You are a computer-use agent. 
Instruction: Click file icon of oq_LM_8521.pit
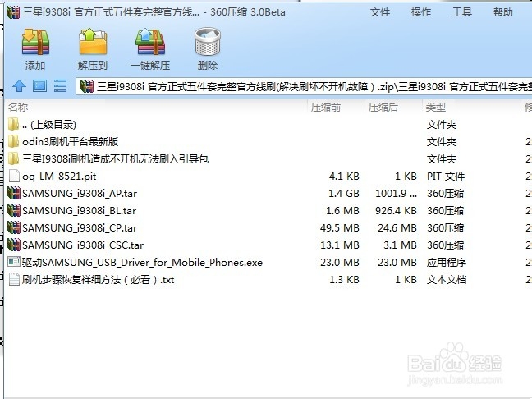(x=14, y=176)
